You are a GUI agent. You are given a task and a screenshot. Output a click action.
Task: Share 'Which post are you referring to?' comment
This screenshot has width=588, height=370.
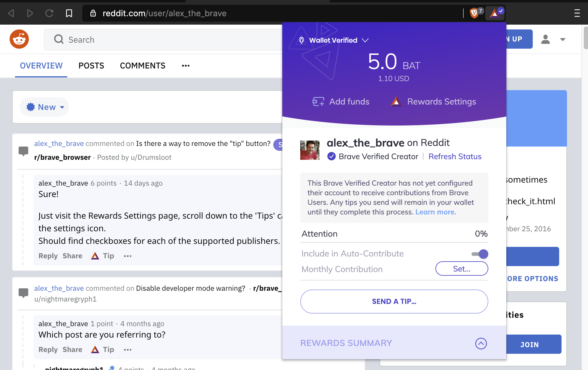(72, 350)
